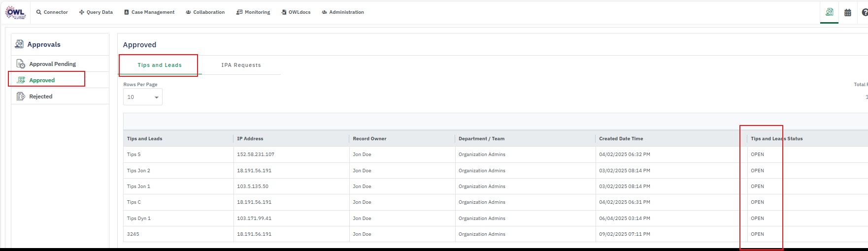868x251 pixels.
Task: Open the calendar icon in top bar
Action: [848, 13]
